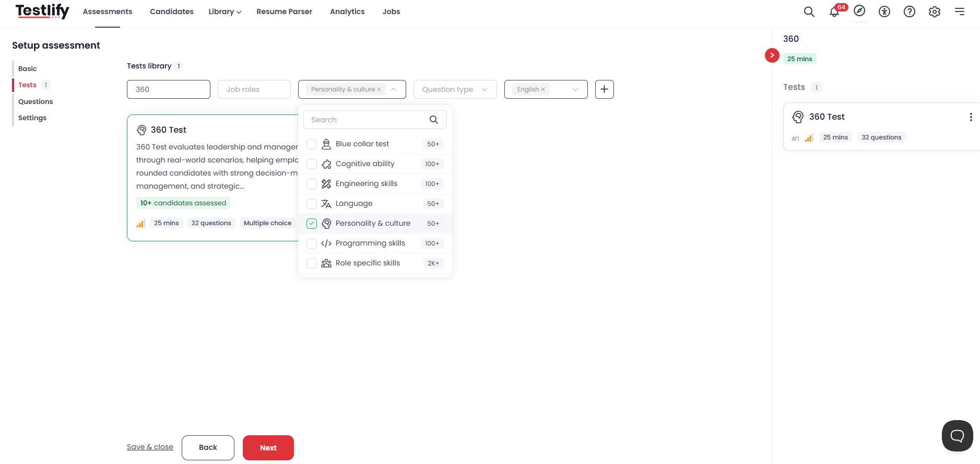Image resolution: width=980 pixels, height=464 pixels.
Task: Click head icon on side panel 360 Test
Action: click(798, 117)
